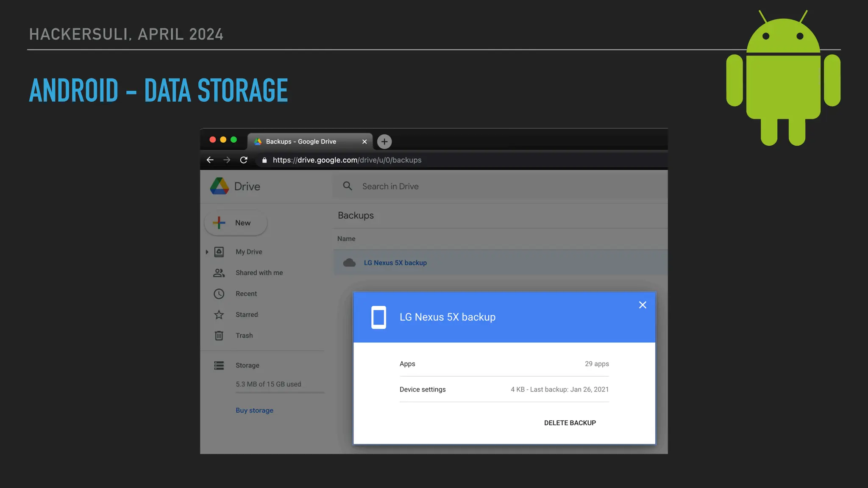
Task: Click the 5.3 MB of 15 GB used text
Action: tap(268, 384)
